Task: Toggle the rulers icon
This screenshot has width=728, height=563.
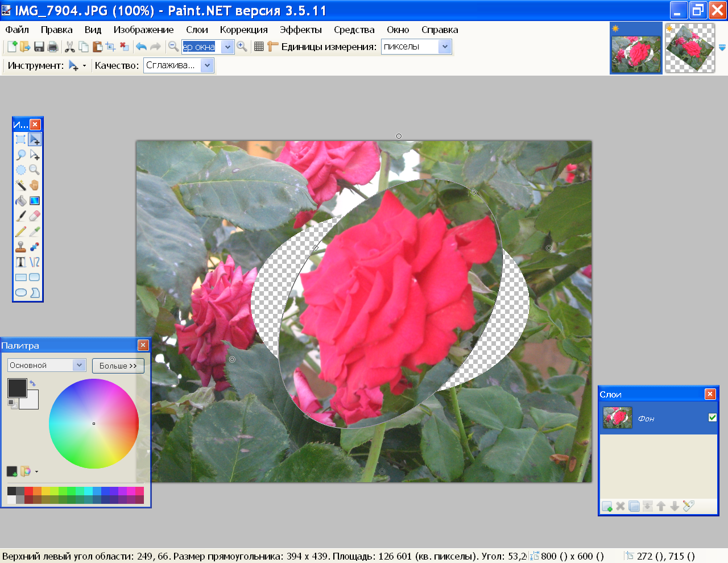Action: coord(272,47)
